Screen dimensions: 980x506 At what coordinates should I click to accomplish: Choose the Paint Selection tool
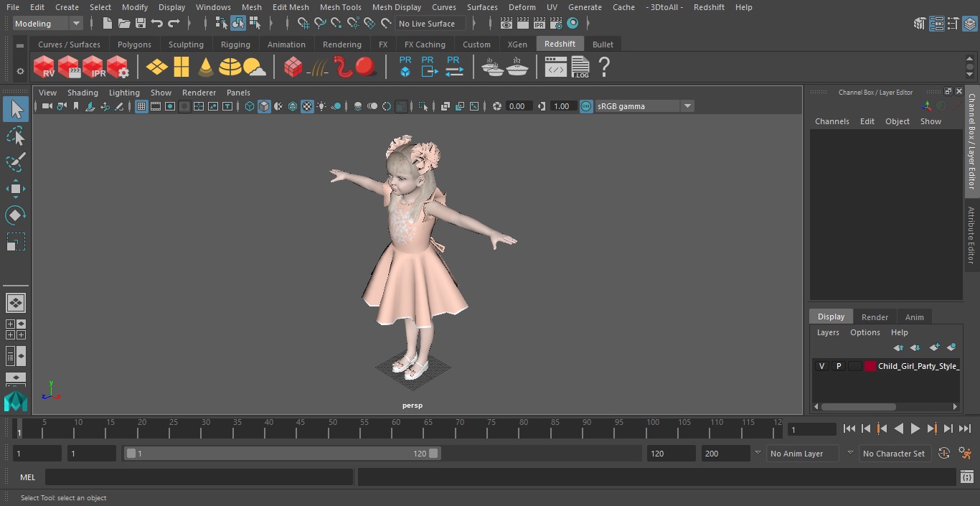(15, 162)
